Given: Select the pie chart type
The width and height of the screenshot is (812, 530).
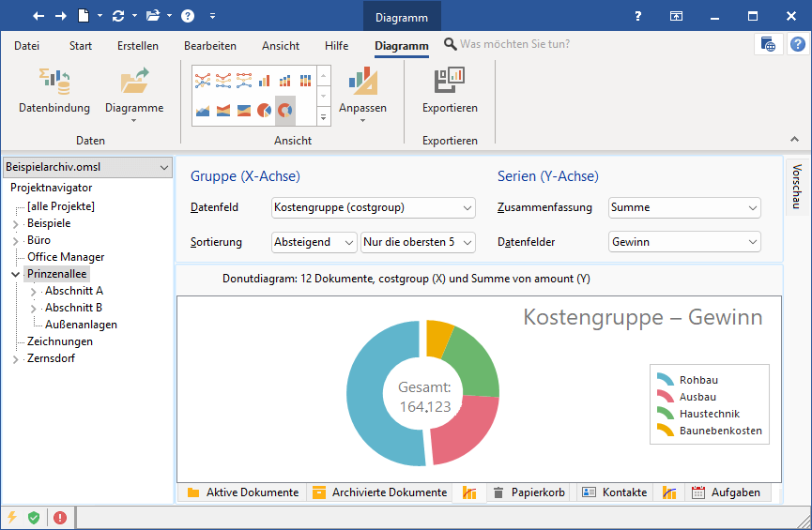Looking at the screenshot, I should pyautogui.click(x=265, y=111).
